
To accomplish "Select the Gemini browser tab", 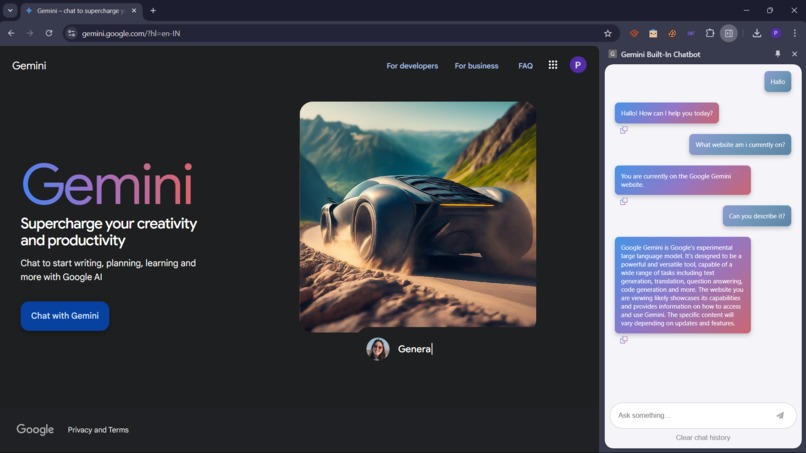I will point(80,11).
